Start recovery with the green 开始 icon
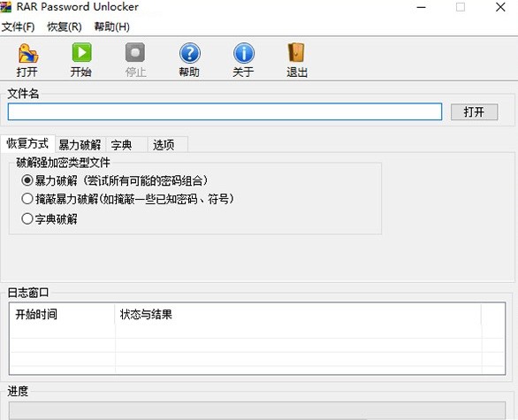Screen dimensions: 518x420 pos(81,53)
